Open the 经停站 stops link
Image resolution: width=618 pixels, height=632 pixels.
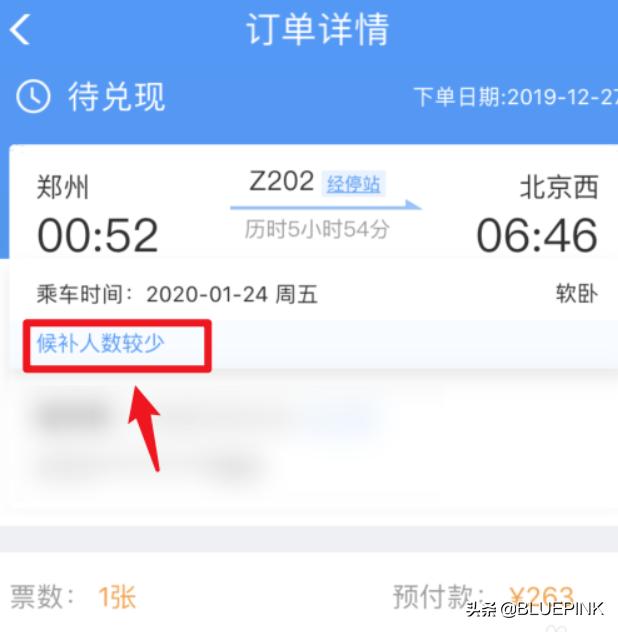(x=353, y=184)
